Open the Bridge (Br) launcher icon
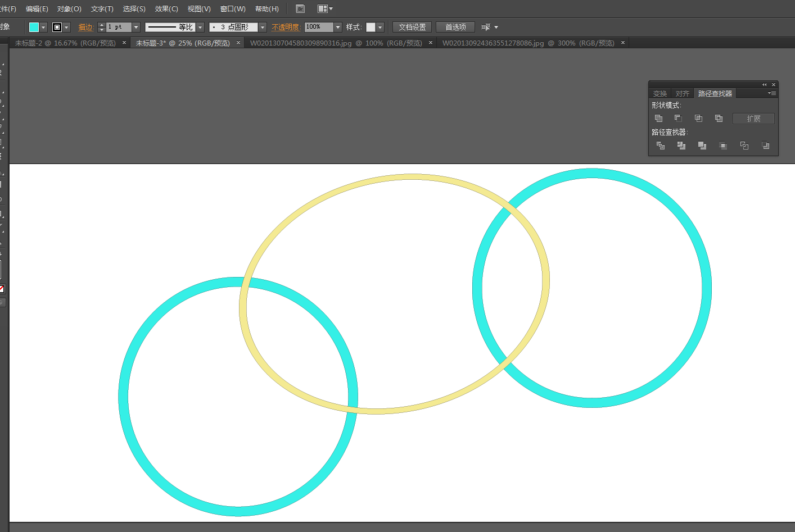 coord(300,9)
